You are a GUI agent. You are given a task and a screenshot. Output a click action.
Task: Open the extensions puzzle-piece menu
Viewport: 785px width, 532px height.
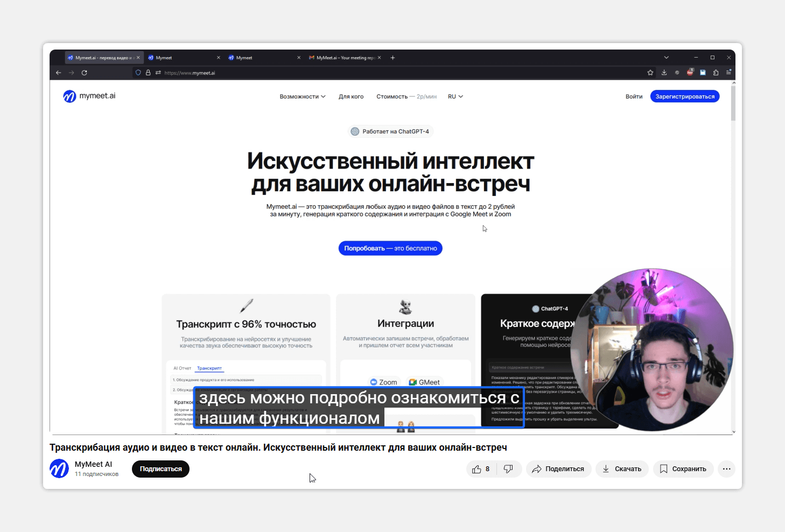[x=716, y=73]
